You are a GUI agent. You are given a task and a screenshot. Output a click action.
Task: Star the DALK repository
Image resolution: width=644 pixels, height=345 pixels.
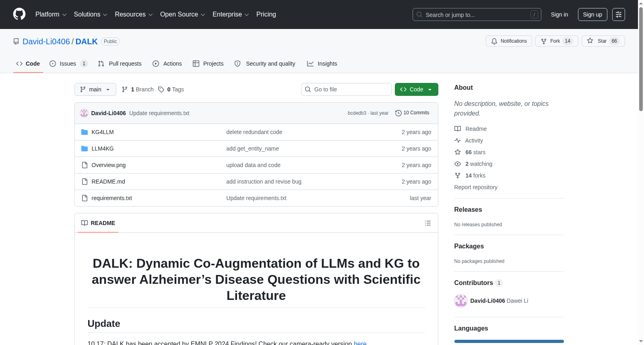click(x=603, y=41)
